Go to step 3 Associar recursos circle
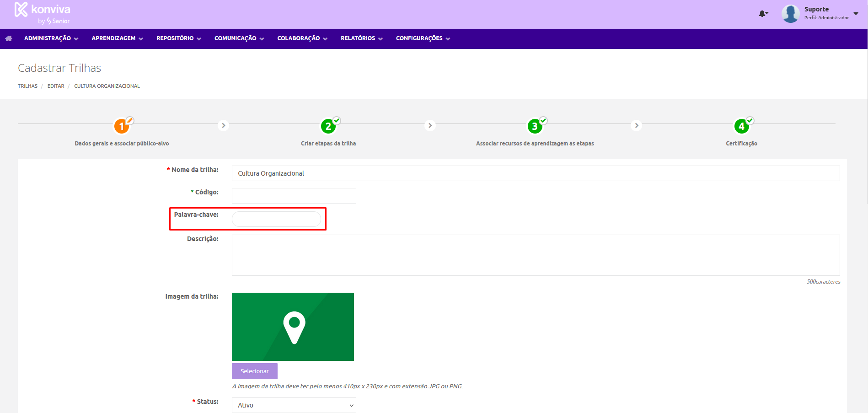 point(535,126)
